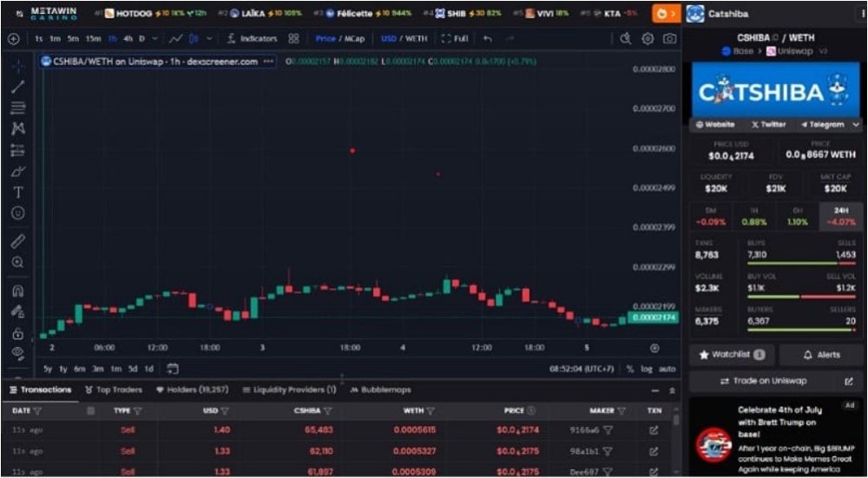Open USD column filter
This screenshot has height=478, width=868.
[x=225, y=411]
